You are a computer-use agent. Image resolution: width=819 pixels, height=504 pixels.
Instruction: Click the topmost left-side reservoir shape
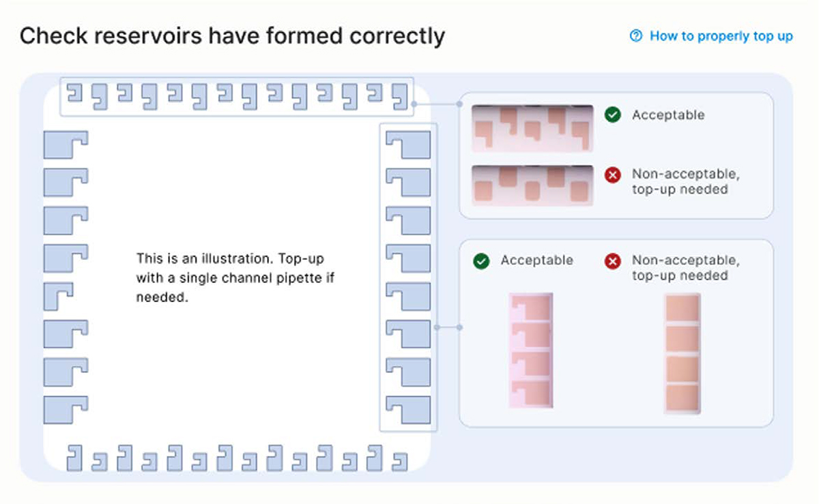(66, 145)
